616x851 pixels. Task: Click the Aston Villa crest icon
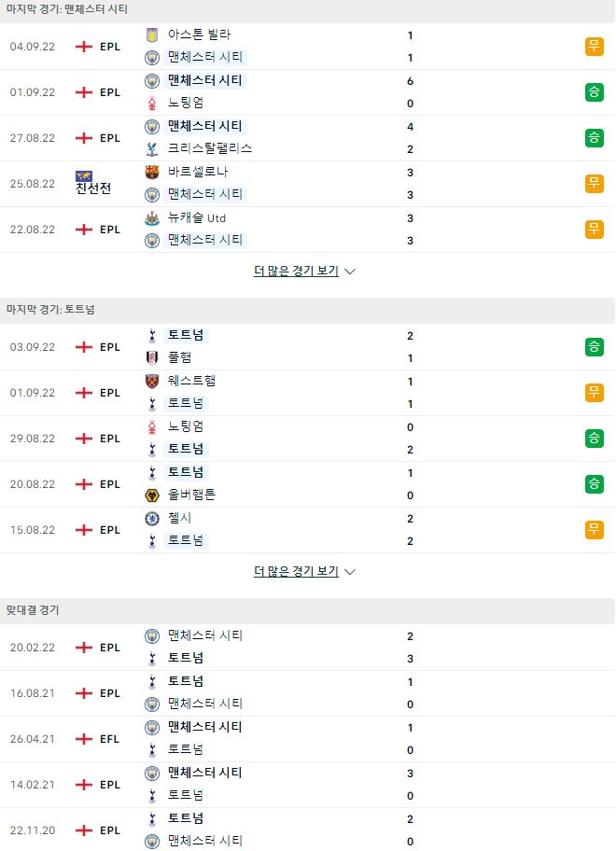pos(152,35)
